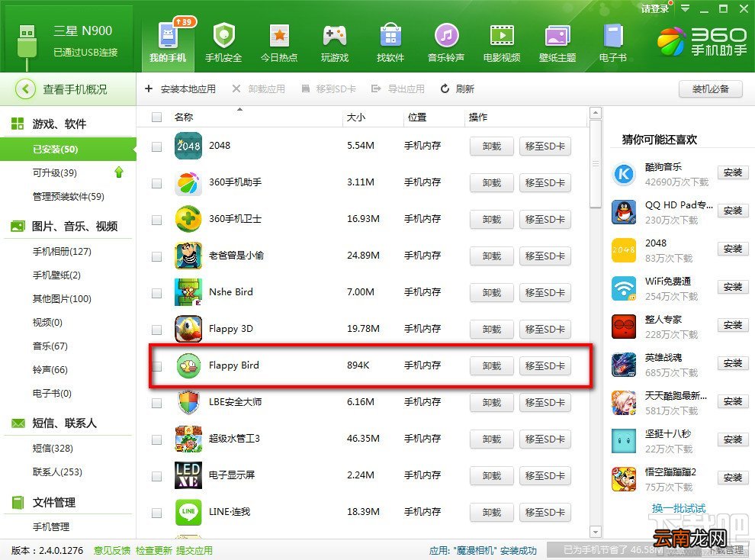This screenshot has height=560, width=755.
Task: Sort the list by 大小 column
Action: click(356, 117)
